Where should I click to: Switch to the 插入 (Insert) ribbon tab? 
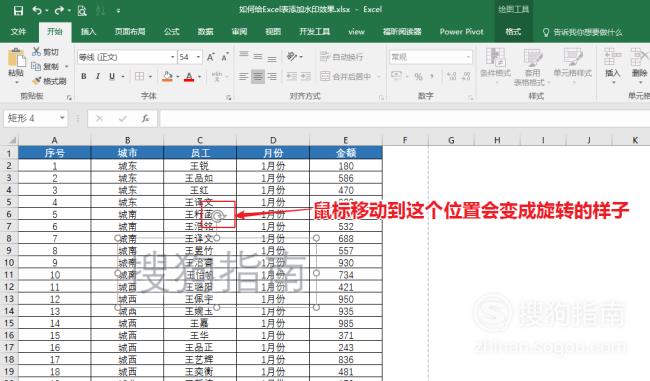click(88, 32)
